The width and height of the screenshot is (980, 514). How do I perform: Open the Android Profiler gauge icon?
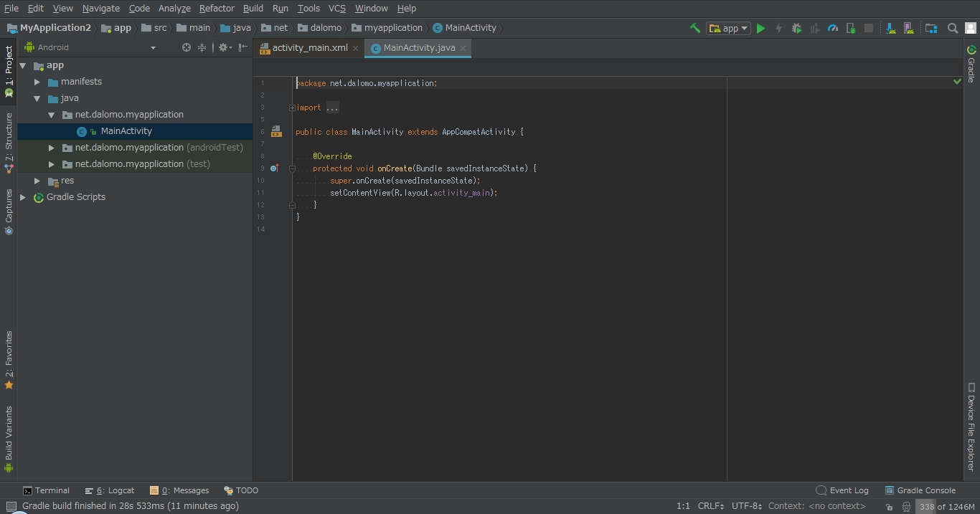coord(833,29)
